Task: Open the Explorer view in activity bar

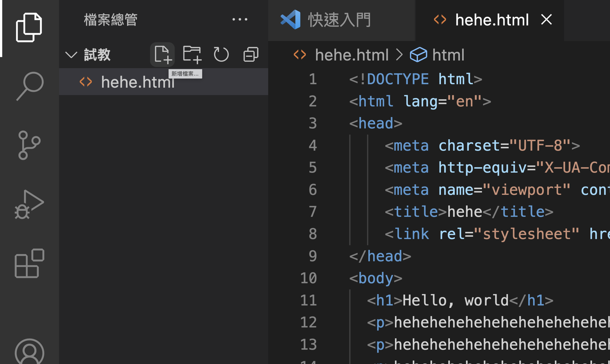Action: tap(29, 27)
